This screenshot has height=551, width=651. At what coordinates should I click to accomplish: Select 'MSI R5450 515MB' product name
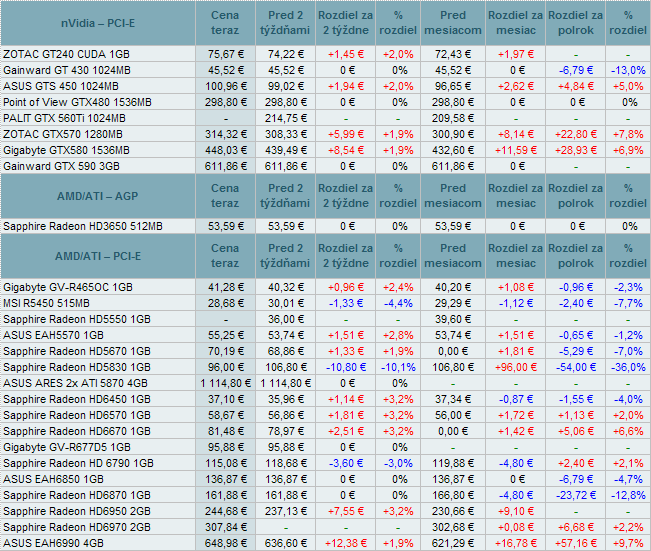(46, 303)
